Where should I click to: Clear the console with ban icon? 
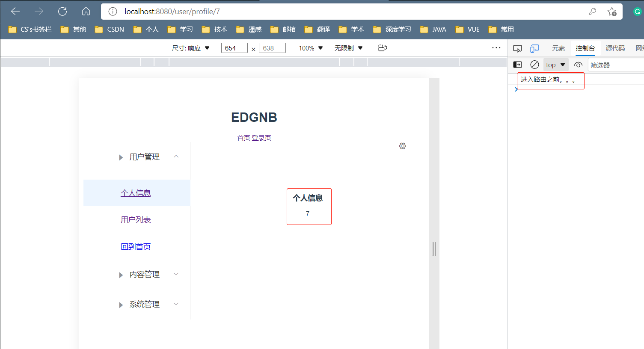(x=534, y=65)
